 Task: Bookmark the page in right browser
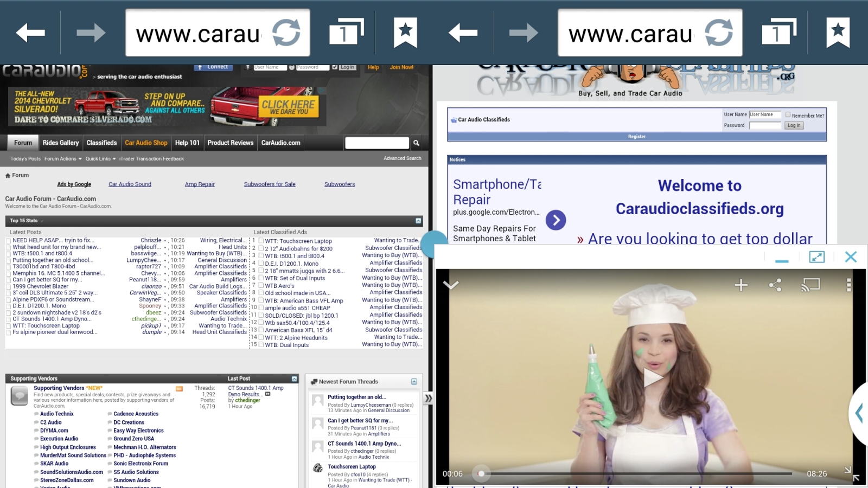838,33
